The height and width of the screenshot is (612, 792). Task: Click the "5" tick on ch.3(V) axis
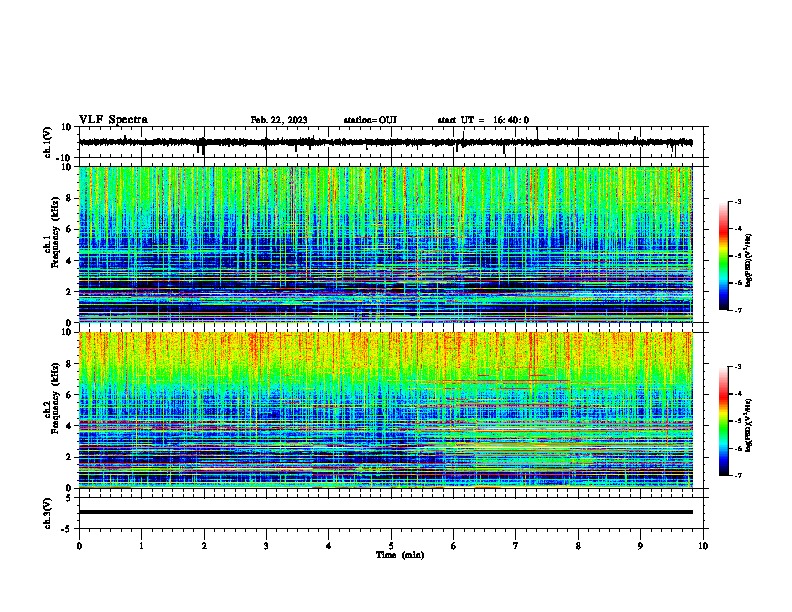click(x=69, y=497)
